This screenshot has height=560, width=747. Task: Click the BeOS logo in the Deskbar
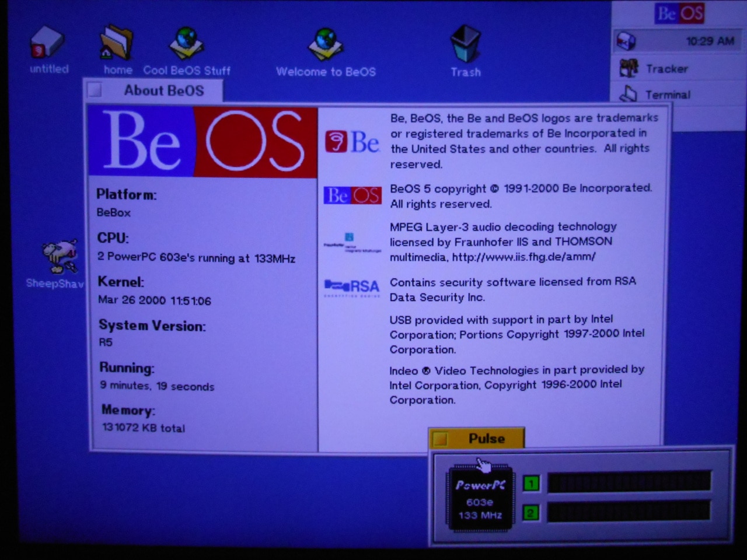click(x=679, y=13)
